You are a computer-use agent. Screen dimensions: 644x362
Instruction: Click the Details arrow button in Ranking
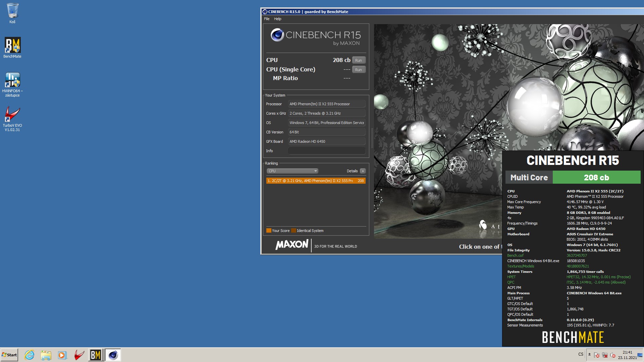[x=363, y=171]
